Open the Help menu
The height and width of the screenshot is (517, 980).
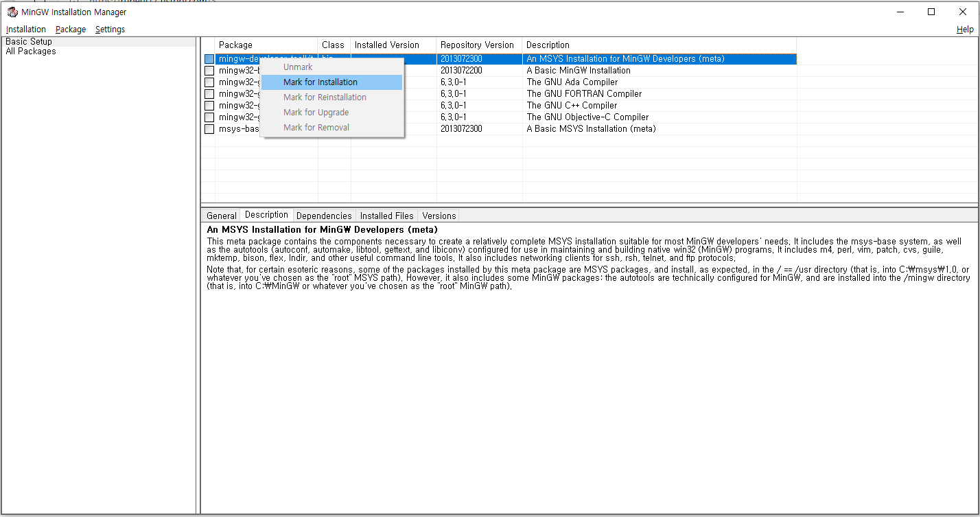[965, 30]
